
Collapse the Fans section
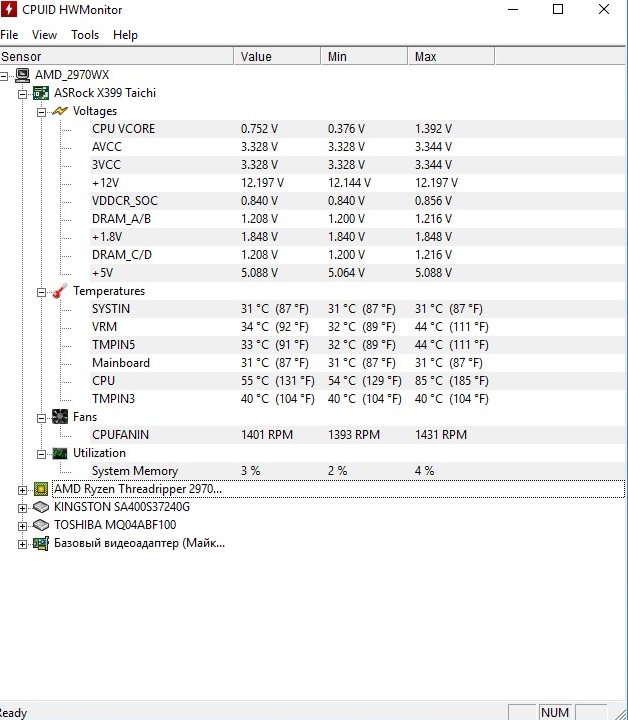coord(41,418)
